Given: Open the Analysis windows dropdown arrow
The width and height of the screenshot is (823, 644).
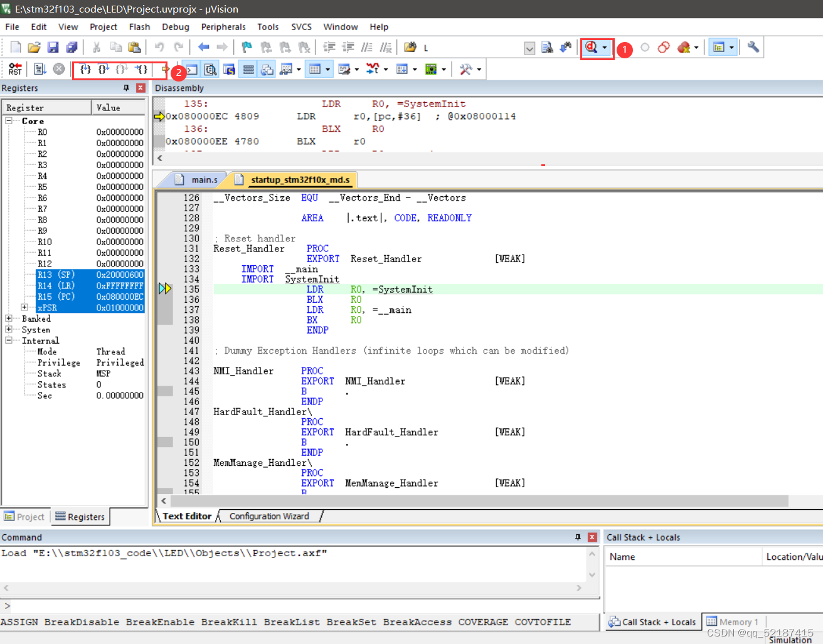Looking at the screenshot, I should [x=386, y=69].
